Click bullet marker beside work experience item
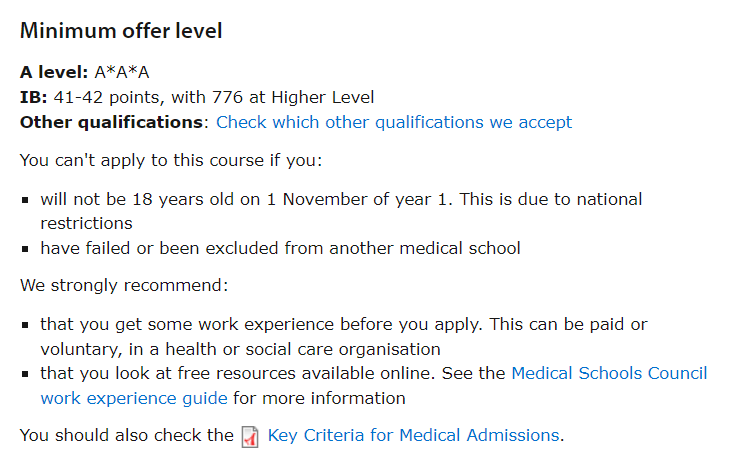The width and height of the screenshot is (732, 461). point(25,325)
